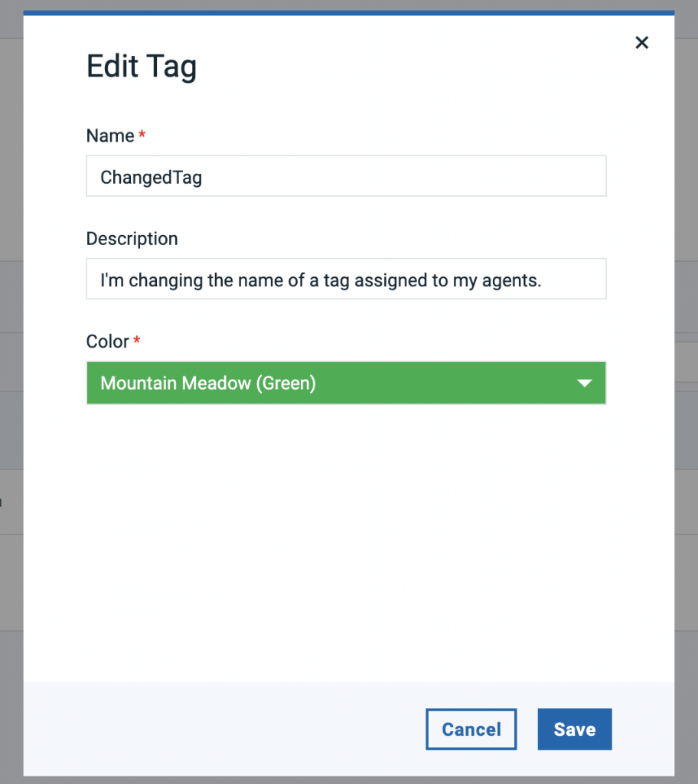Image resolution: width=698 pixels, height=784 pixels.
Task: Click the Edit Tag heading
Action: (x=142, y=66)
